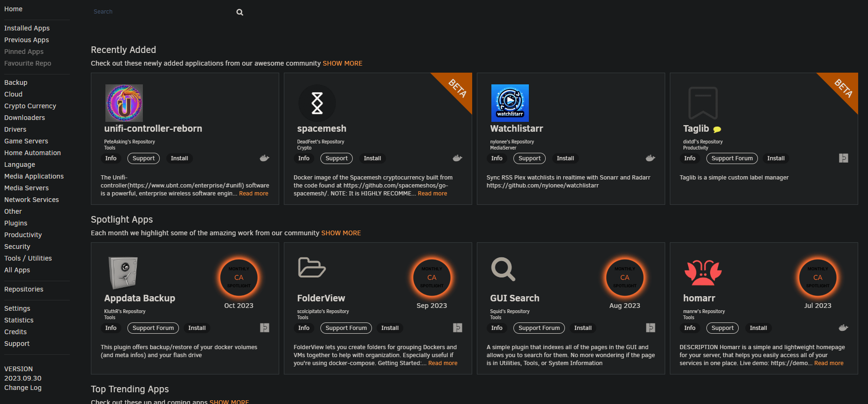The image size is (868, 404).
Task: Click the plugin icon on Appdata Backup card
Action: 265,328
